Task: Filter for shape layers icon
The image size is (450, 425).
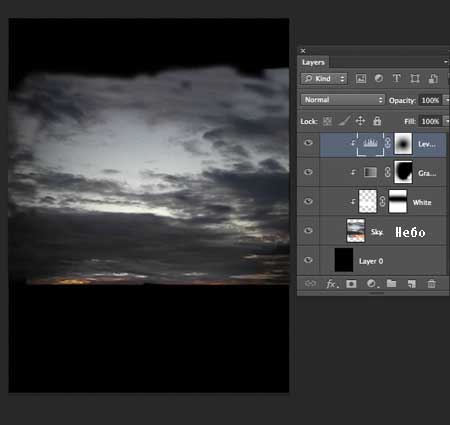Action: [x=415, y=78]
